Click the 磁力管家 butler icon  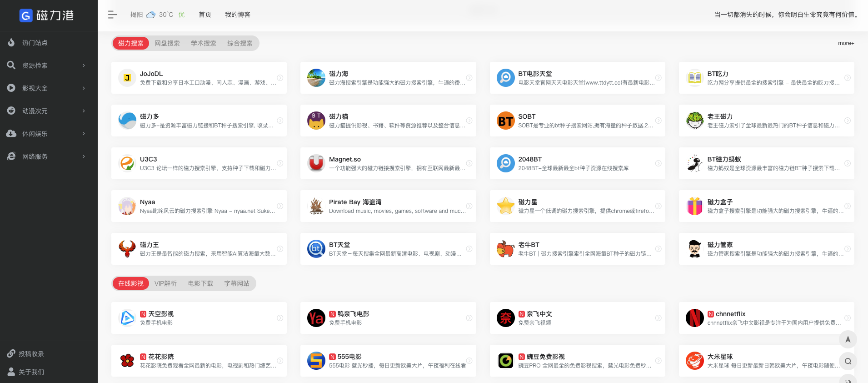point(695,249)
